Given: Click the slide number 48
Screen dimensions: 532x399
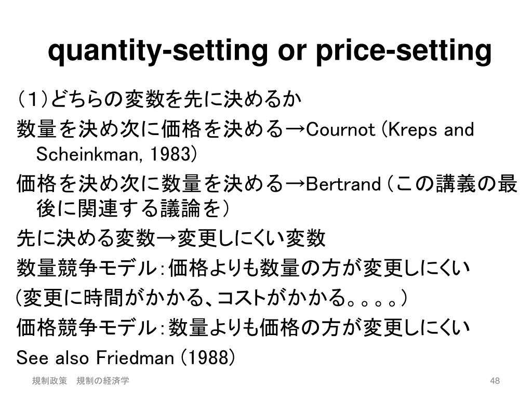Looking at the screenshot, I should pos(495,381).
